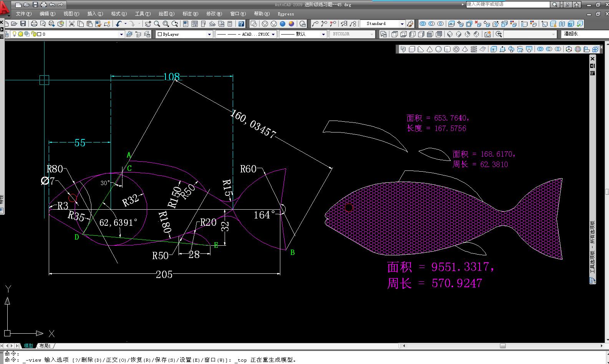Screen dimensions: 609x364
Task: Select the Zoom Realtime magnifier tool
Action: click(157, 24)
